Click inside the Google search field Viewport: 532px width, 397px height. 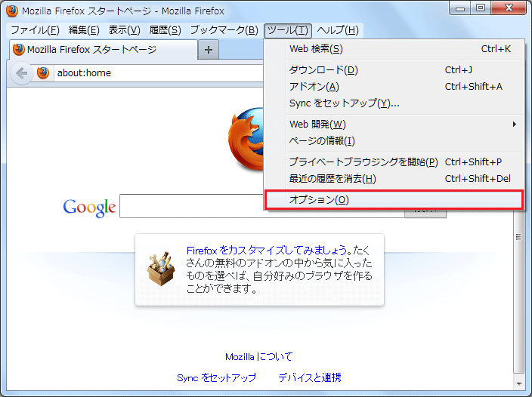261,207
